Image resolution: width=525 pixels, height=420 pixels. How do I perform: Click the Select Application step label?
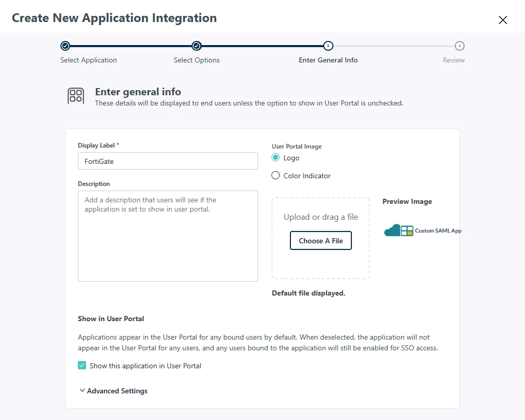pos(89,60)
